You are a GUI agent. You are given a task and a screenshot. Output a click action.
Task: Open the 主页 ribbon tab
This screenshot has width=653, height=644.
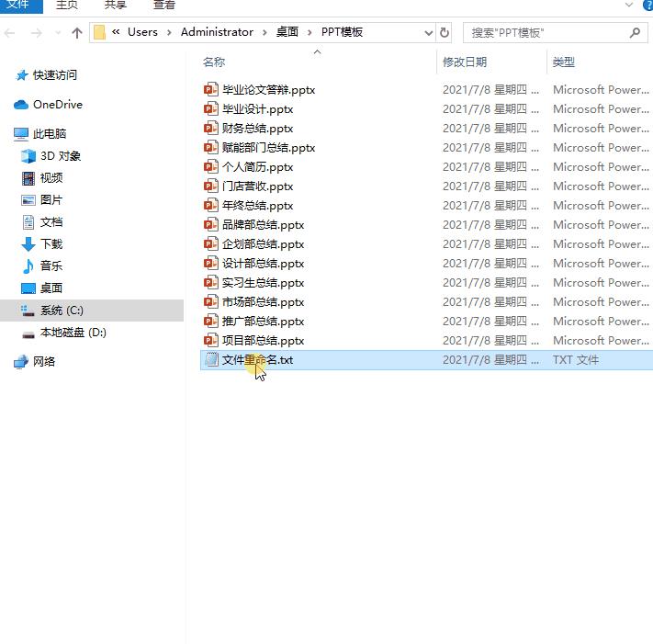(67, 5)
